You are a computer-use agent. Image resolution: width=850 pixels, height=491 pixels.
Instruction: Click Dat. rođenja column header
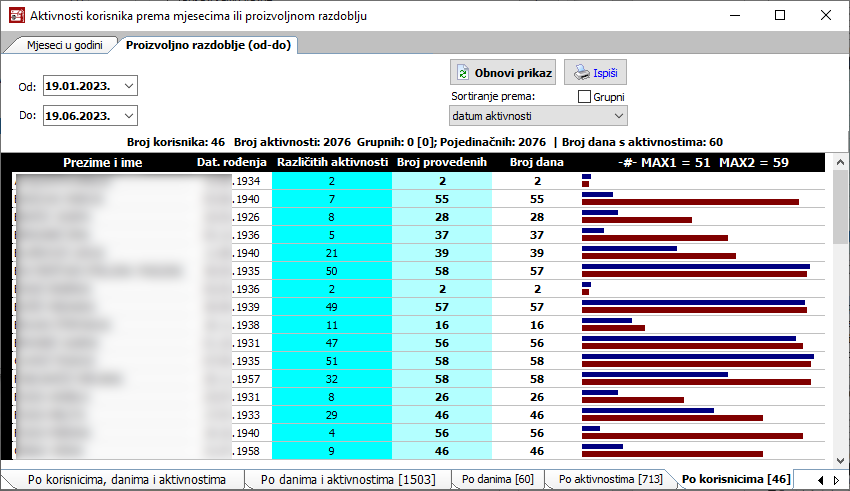click(231, 162)
